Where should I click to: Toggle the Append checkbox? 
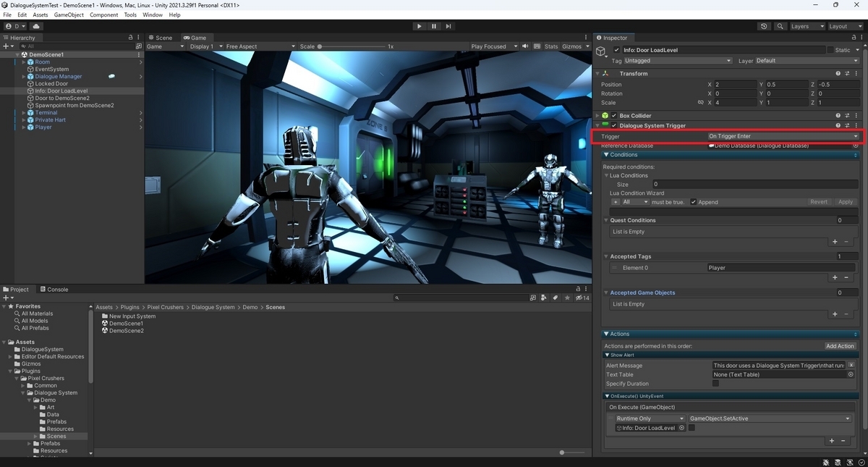pyautogui.click(x=694, y=202)
